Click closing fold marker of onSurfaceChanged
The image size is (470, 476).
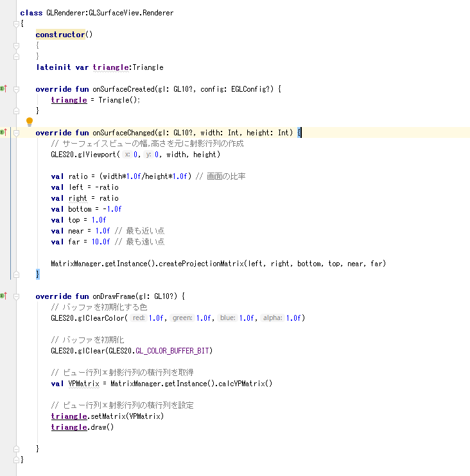click(x=17, y=275)
